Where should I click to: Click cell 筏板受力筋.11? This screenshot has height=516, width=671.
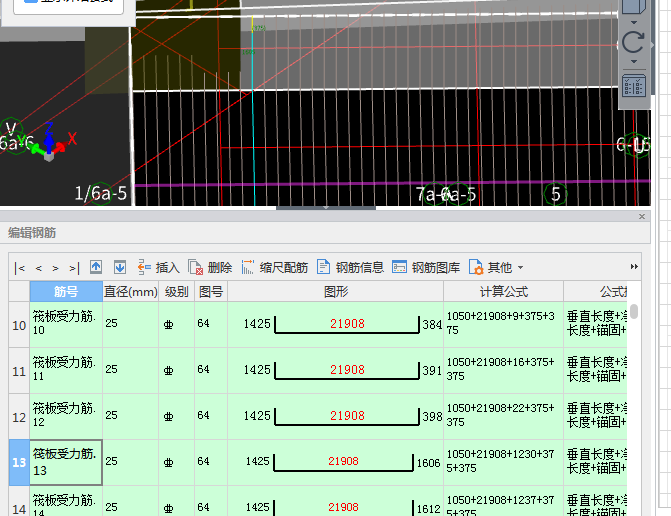66,371
